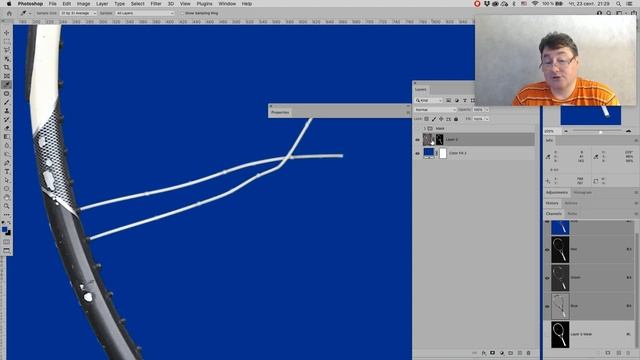Viewport: 640px width, 360px height.
Task: Select the Eyedropper tool in toolbar
Action: click(7, 84)
